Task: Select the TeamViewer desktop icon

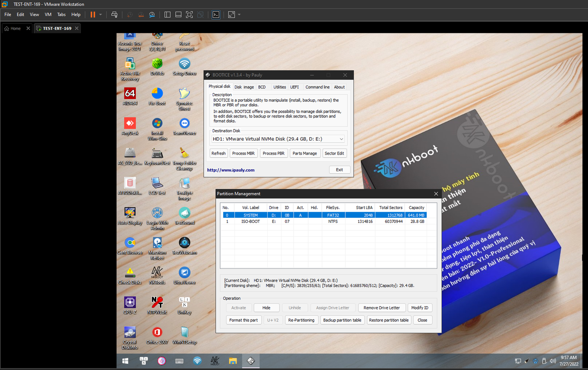Action: point(184,126)
